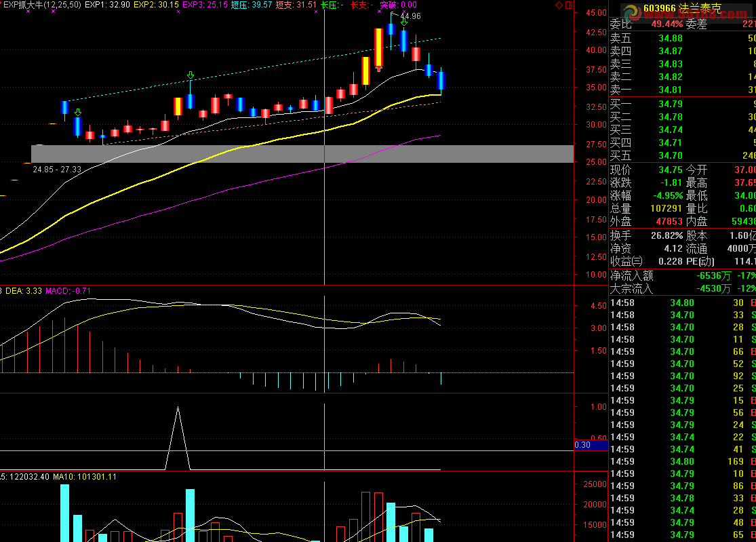
Task: Click the 收益(三) 0.228 value
Action: click(x=671, y=261)
